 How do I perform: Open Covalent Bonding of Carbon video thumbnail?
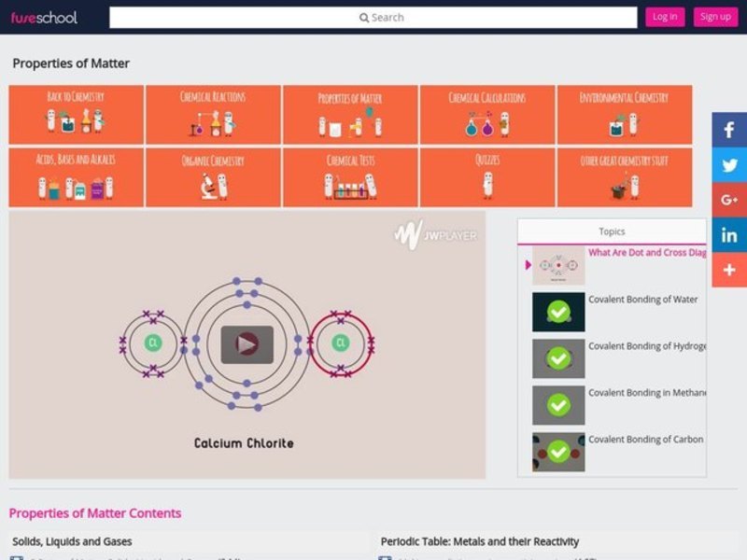[x=558, y=452]
